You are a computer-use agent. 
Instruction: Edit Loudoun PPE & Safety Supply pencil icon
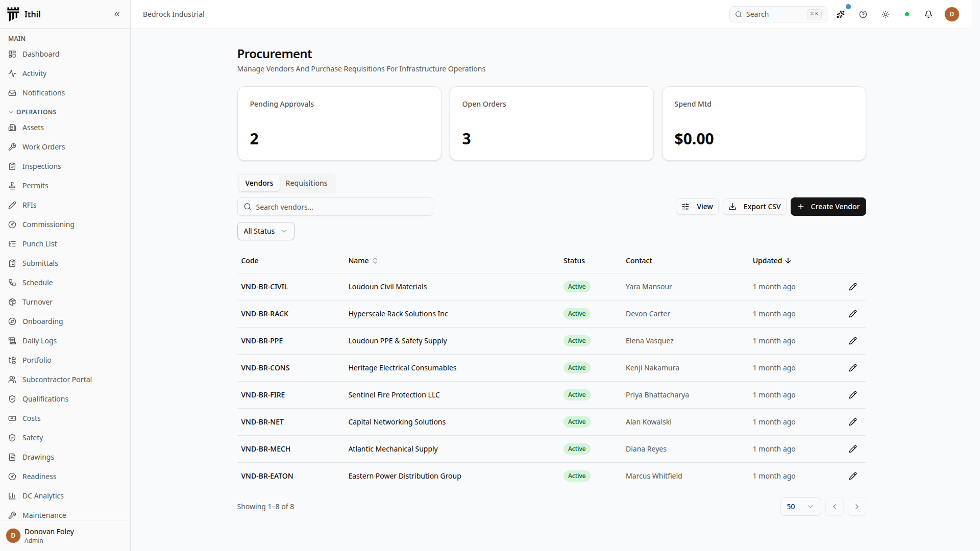(x=853, y=341)
